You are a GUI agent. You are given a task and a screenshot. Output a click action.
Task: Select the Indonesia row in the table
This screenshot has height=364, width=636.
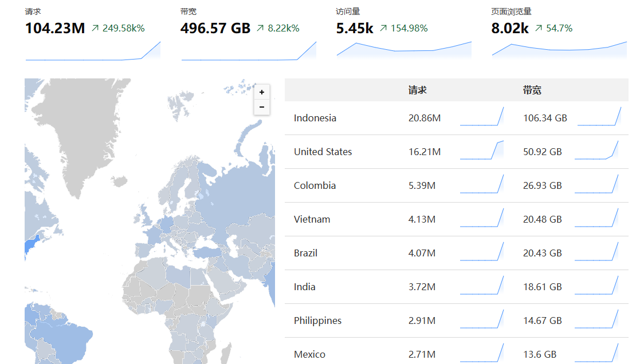click(315, 118)
